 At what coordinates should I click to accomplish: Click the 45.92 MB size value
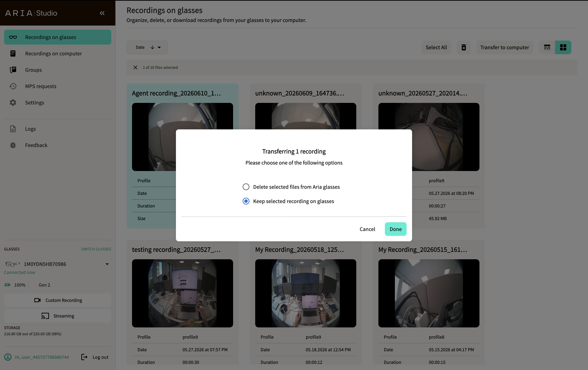438,218
